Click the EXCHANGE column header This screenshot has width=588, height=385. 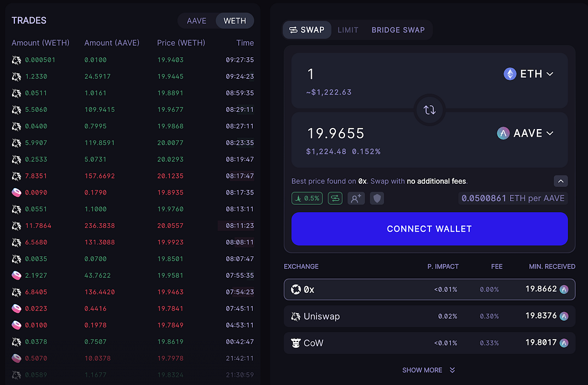coord(301,267)
